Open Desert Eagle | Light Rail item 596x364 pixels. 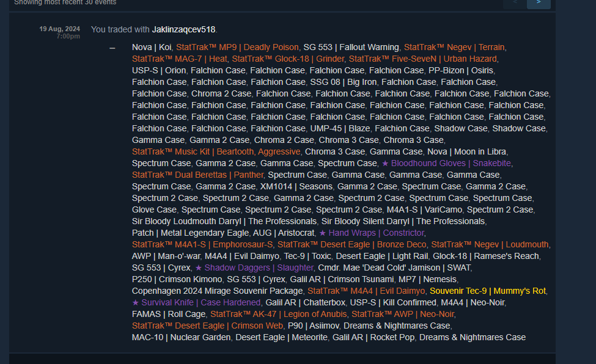(x=381, y=256)
